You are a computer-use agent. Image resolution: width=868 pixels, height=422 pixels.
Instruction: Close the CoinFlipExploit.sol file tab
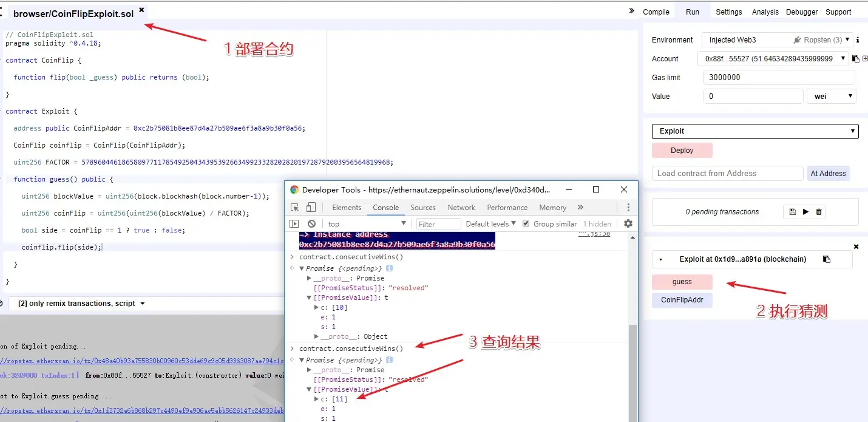[x=141, y=10]
